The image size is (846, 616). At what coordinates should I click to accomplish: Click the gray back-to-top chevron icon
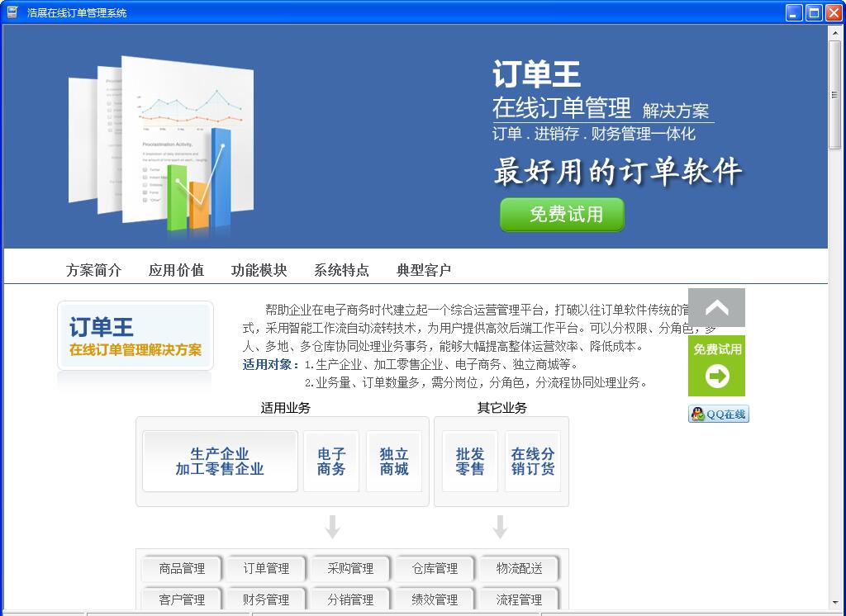[716, 307]
